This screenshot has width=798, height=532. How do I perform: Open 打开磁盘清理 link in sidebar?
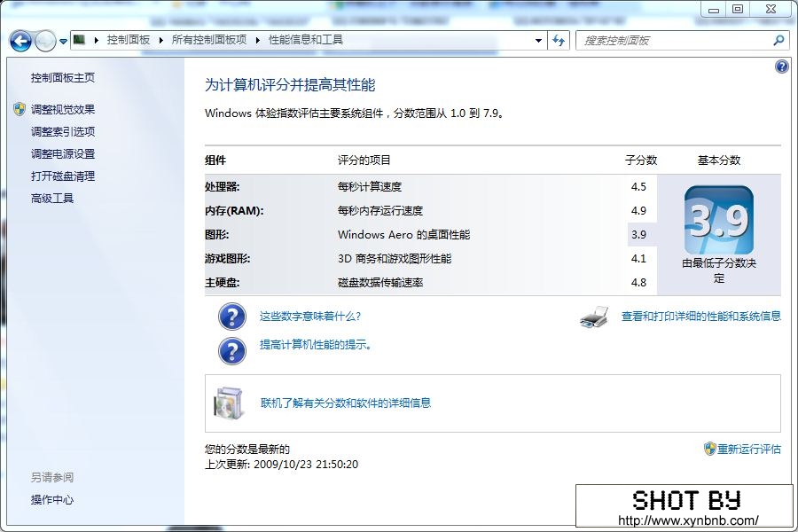pos(62,176)
